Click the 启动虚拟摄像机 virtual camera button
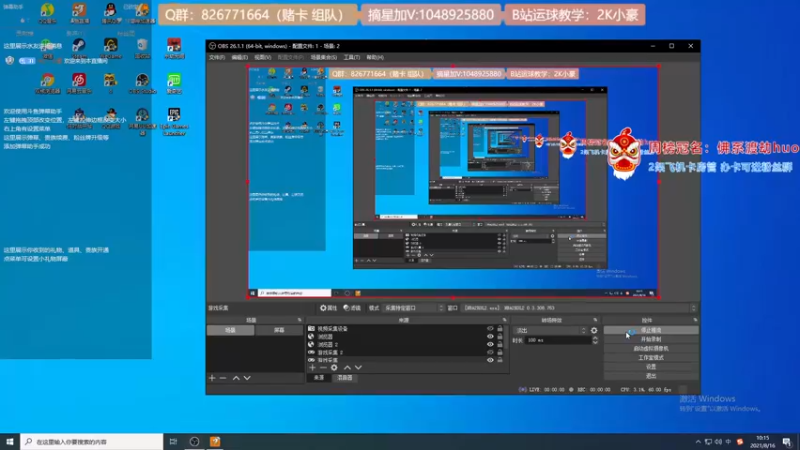Screen dimensions: 800x450 click(651, 349)
